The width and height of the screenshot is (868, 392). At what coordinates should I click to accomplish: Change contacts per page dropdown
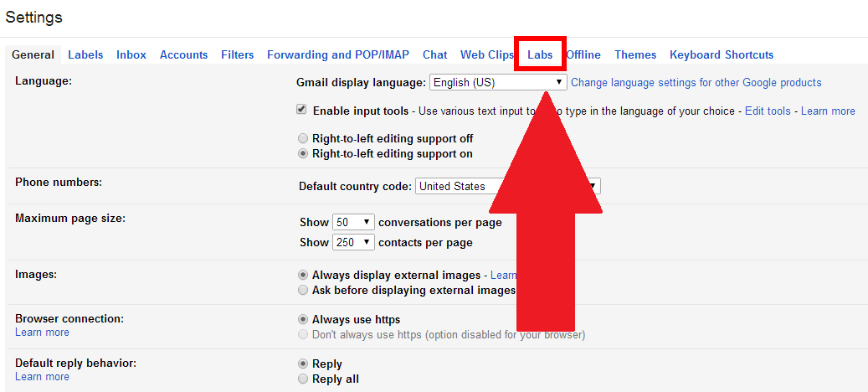354,243
